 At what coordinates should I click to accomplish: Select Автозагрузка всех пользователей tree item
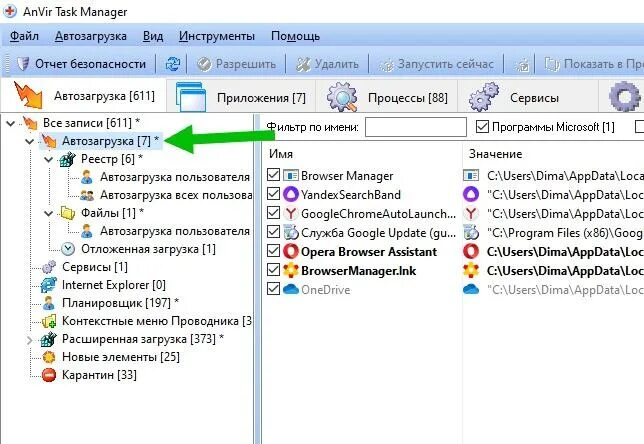coord(176,195)
